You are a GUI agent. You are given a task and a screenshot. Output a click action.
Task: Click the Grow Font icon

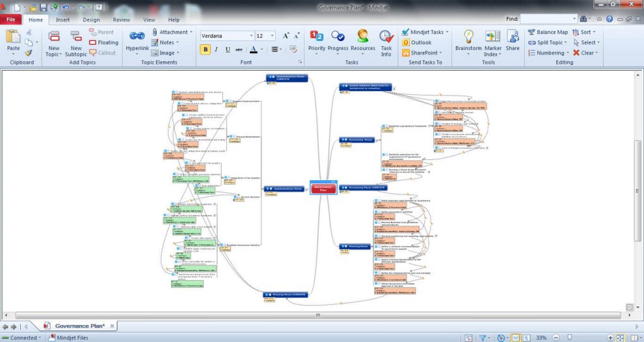click(286, 36)
